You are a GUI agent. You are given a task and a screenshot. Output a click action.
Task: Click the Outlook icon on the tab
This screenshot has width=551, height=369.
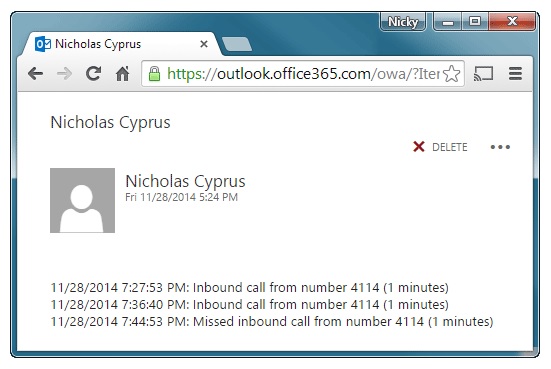(x=43, y=44)
